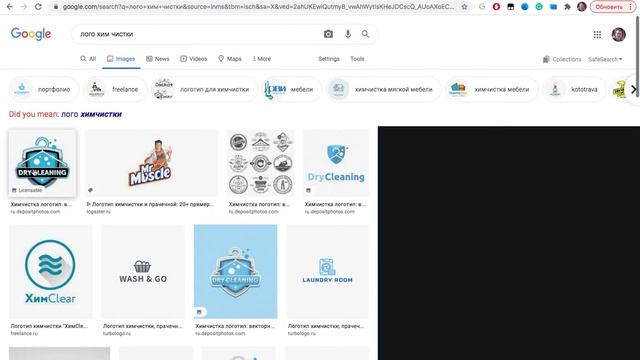Click the Licensable badge on the first image

[x=27, y=190]
